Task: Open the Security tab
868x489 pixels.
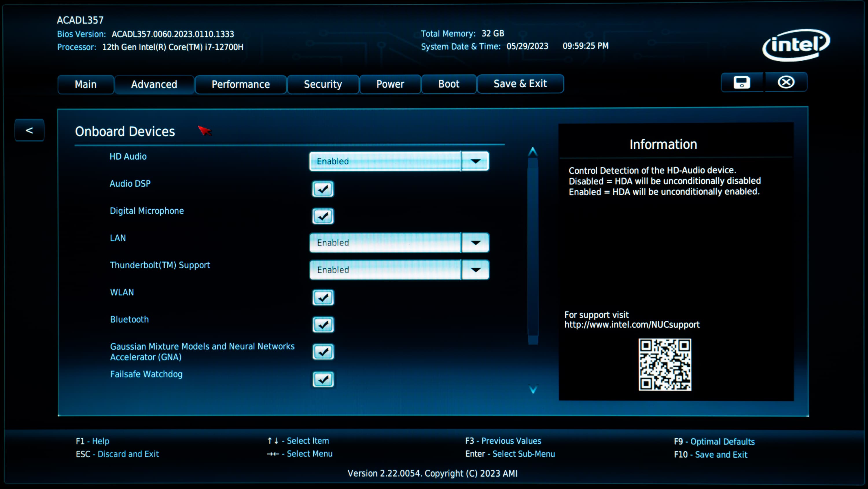Action: 323,84
